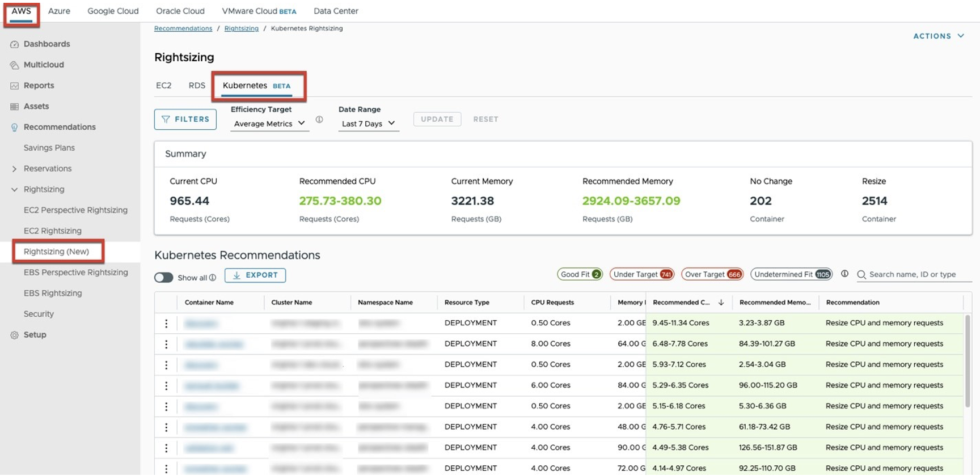Click the sort arrow on Recommended CPU column

point(721,303)
